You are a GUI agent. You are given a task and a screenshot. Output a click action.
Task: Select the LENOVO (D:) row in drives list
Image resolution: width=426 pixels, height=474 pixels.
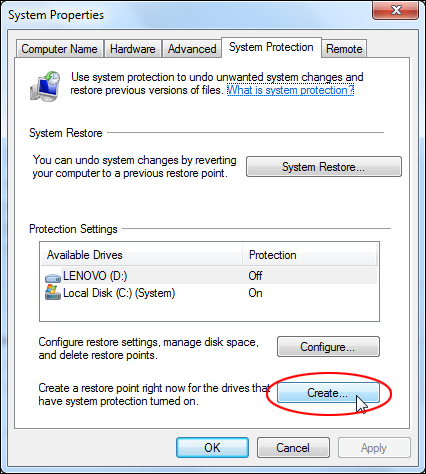209,276
